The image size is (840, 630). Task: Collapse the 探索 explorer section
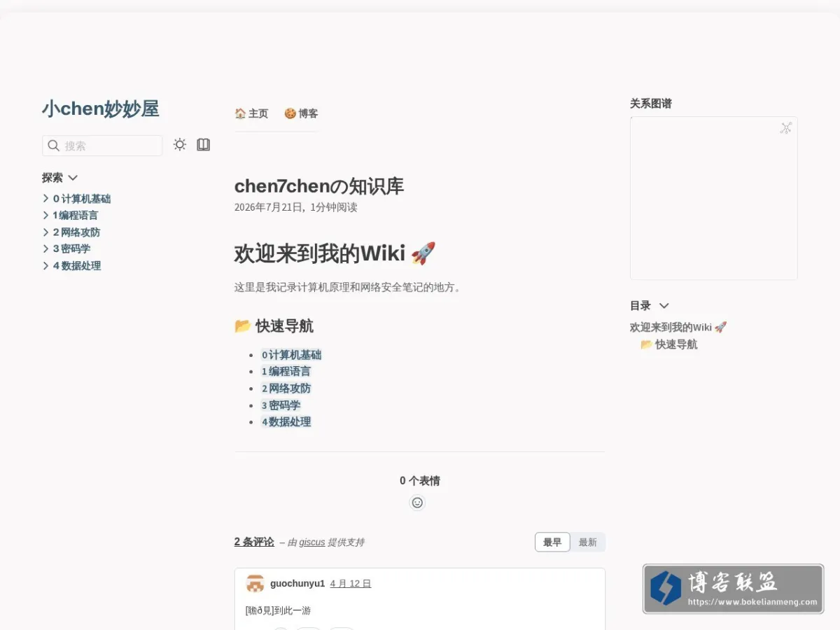pos(59,178)
